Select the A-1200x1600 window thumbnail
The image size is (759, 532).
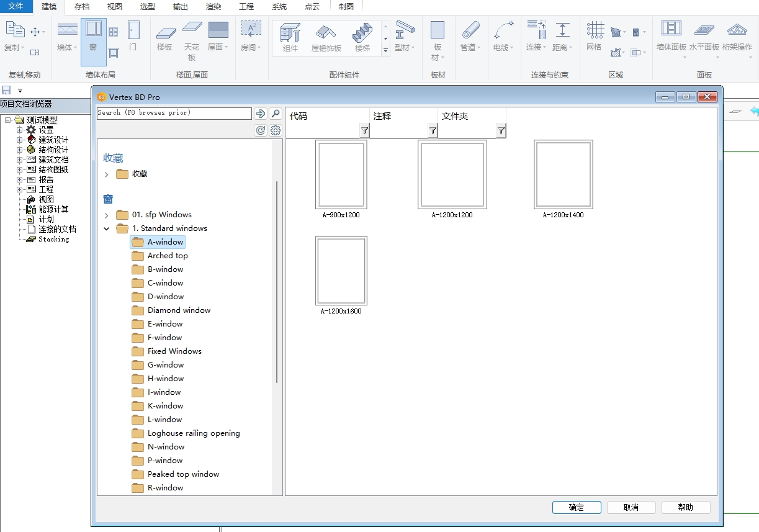(341, 271)
